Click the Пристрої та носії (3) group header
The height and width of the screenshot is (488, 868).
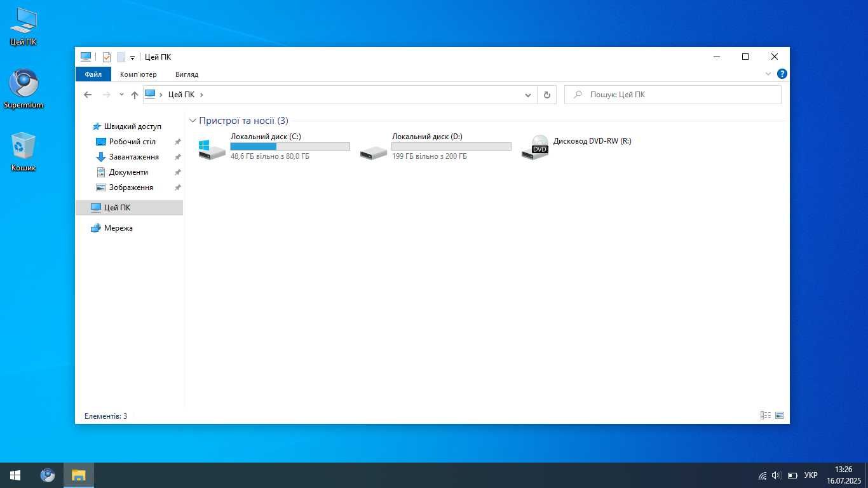point(243,121)
